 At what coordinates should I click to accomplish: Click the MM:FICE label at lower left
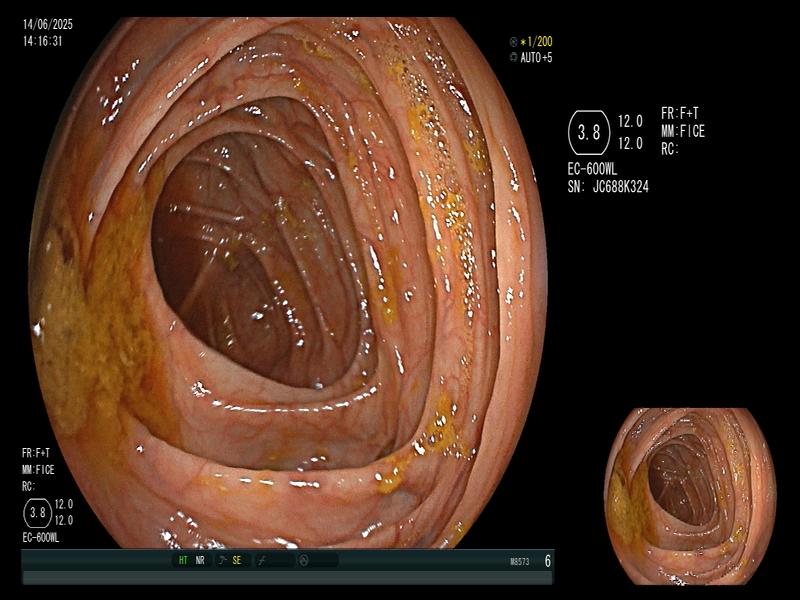38,469
